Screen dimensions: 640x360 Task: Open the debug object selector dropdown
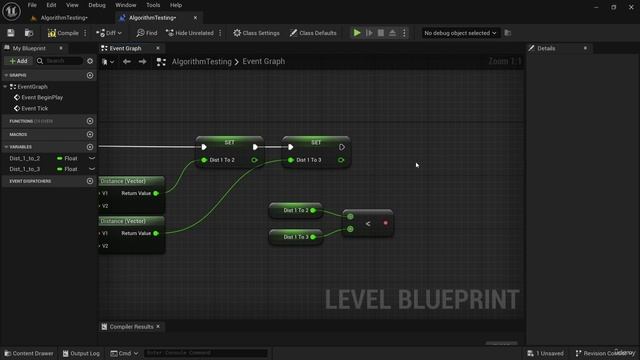460,33
